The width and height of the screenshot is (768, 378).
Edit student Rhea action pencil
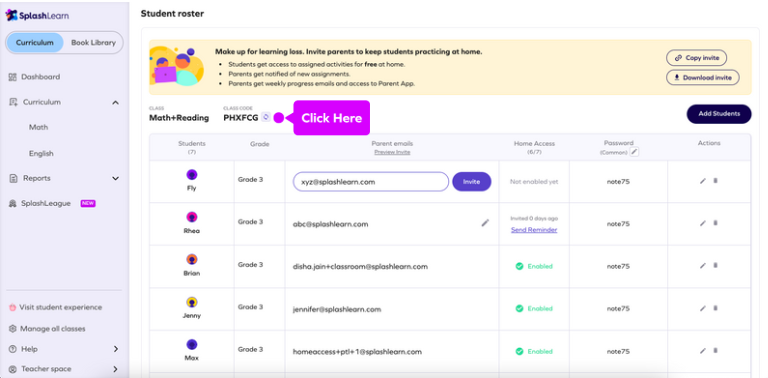click(703, 223)
